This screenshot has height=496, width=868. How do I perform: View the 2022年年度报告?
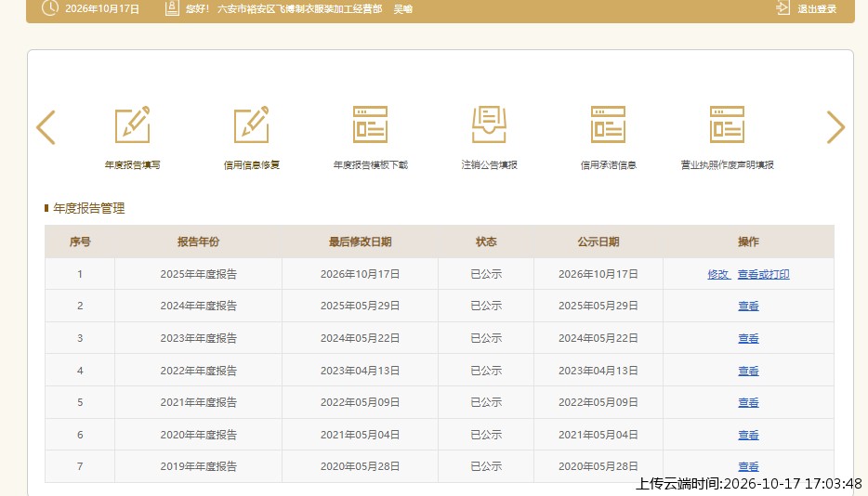pyautogui.click(x=748, y=371)
